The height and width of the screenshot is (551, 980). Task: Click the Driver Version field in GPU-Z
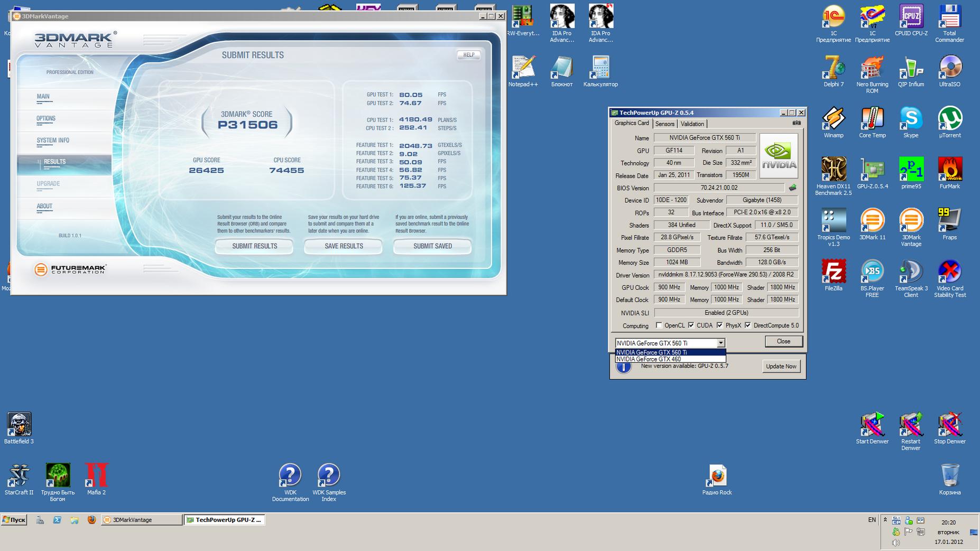(x=726, y=275)
